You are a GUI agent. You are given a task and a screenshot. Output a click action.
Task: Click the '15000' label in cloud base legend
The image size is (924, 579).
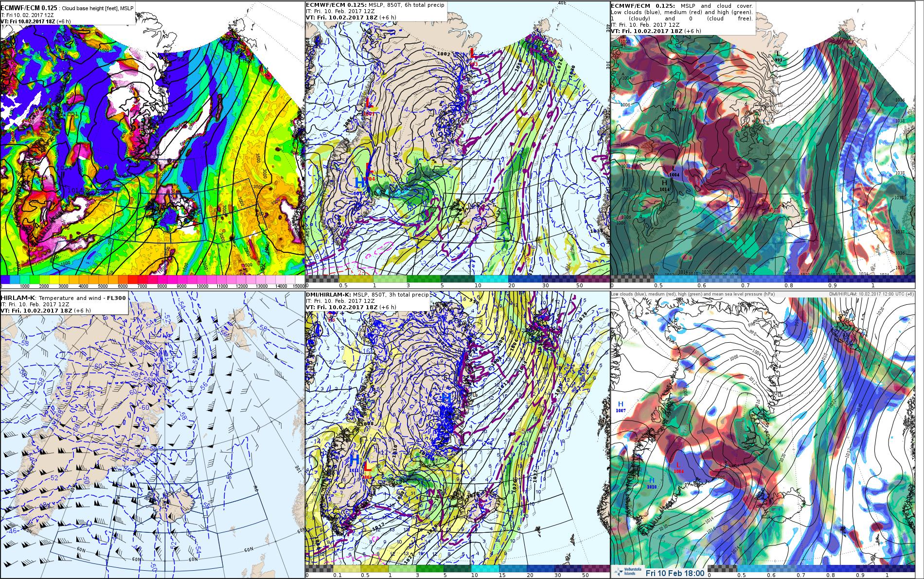298,286
